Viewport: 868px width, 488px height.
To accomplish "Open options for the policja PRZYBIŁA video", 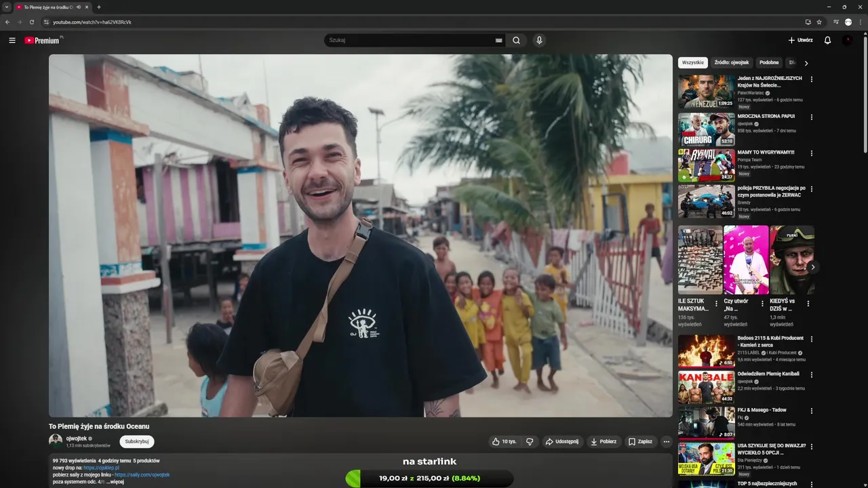I will pyautogui.click(x=812, y=189).
